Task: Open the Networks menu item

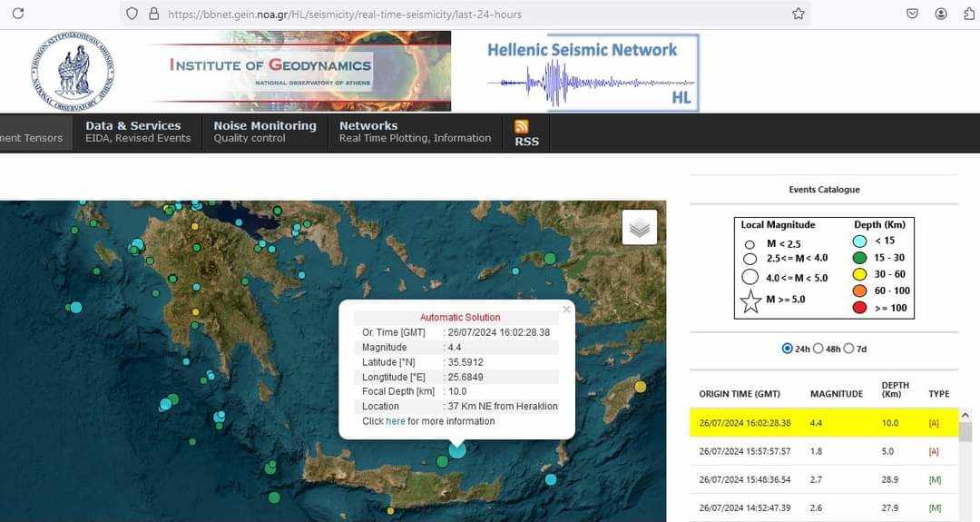Action: [x=415, y=132]
